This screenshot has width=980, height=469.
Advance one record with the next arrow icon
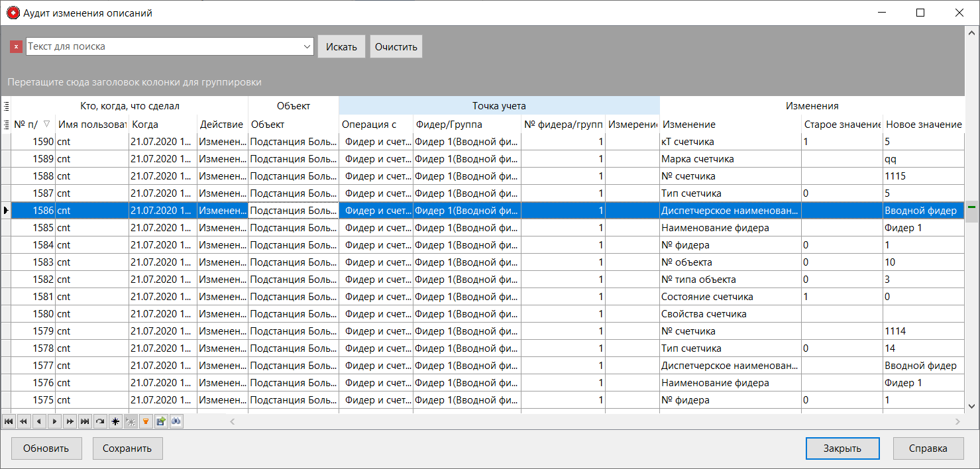point(54,421)
